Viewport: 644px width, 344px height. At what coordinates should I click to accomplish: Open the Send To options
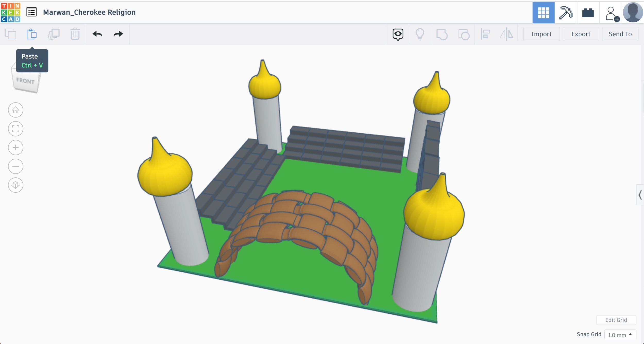coord(620,34)
